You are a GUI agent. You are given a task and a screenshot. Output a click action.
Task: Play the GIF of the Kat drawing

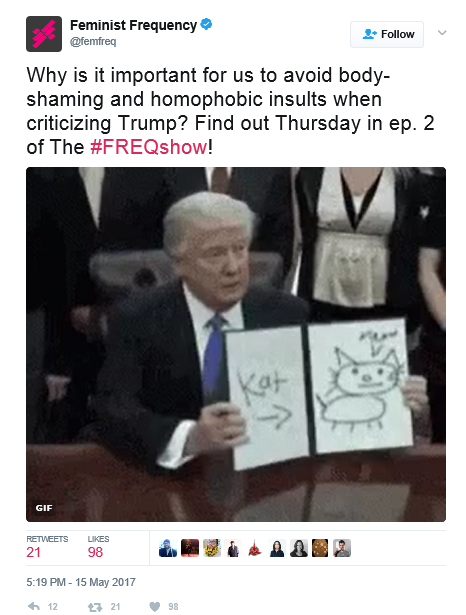coord(236,344)
